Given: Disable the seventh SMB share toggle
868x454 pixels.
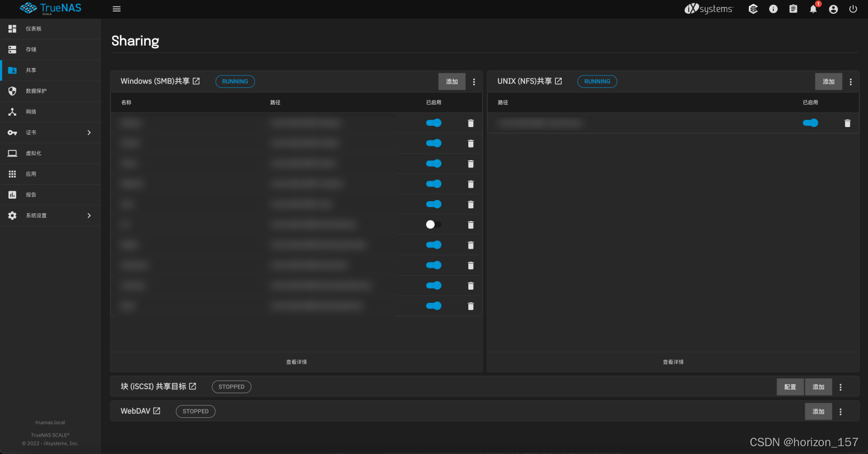Looking at the screenshot, I should pyautogui.click(x=434, y=244).
